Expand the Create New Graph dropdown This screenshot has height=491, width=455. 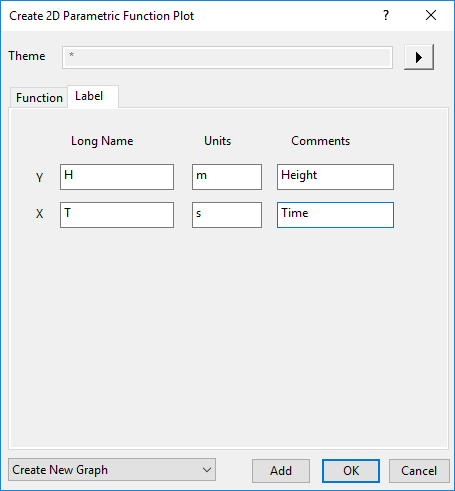[112, 470]
